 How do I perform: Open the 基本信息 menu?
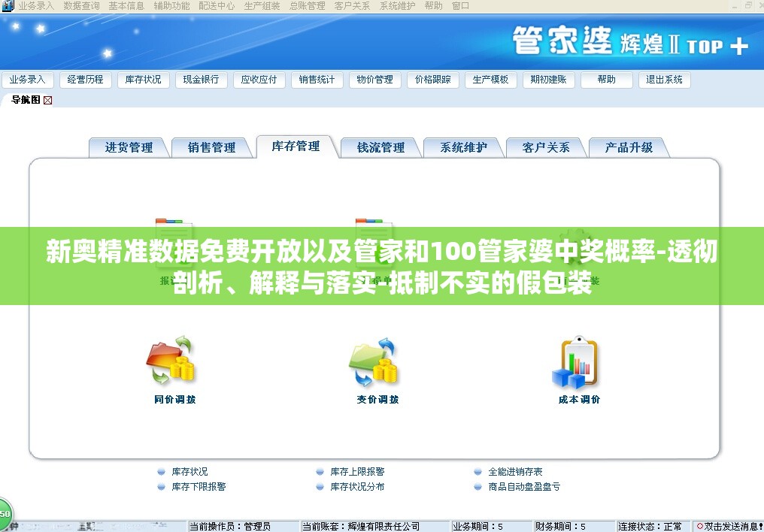126,6
